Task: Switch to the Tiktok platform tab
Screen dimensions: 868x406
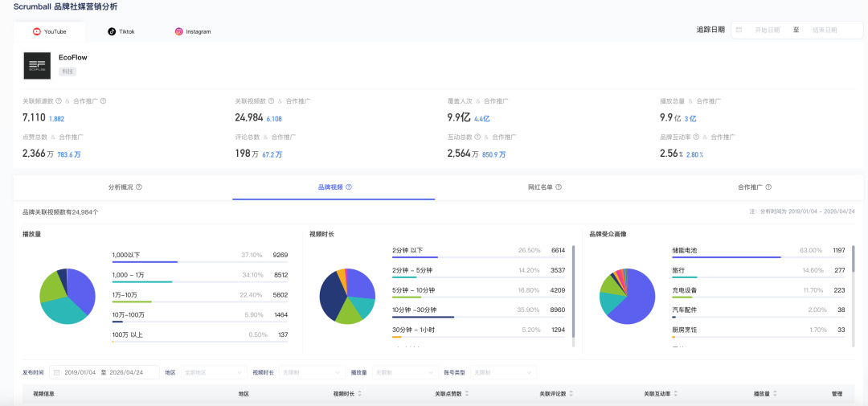Action: (121, 31)
